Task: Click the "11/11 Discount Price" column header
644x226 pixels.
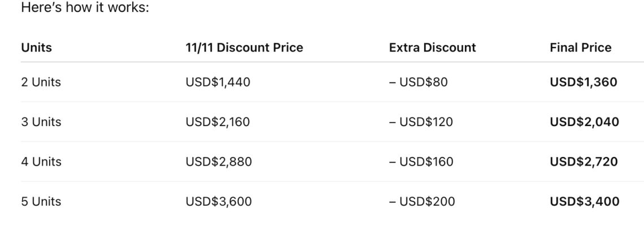Action: (x=244, y=48)
